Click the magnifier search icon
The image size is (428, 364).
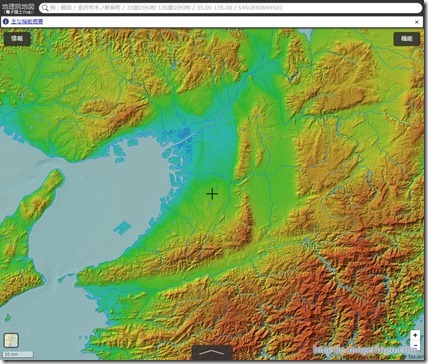point(45,8)
